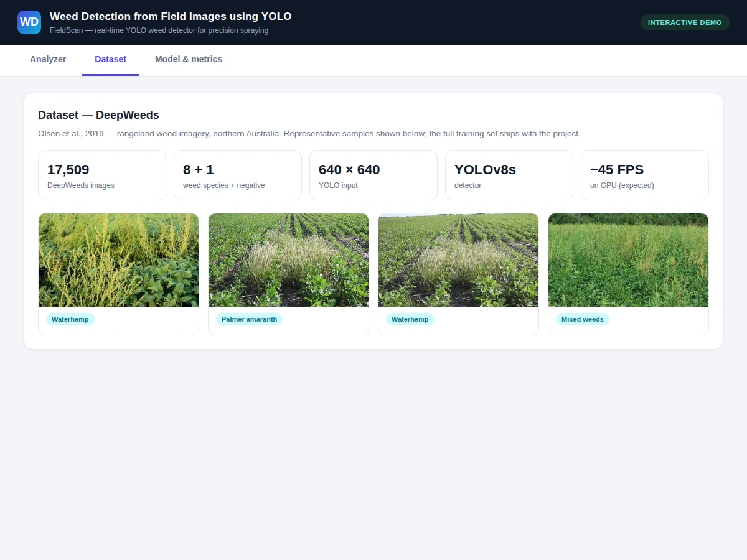747x560 pixels.
Task: Click the WD app logo icon
Action: coord(29,22)
